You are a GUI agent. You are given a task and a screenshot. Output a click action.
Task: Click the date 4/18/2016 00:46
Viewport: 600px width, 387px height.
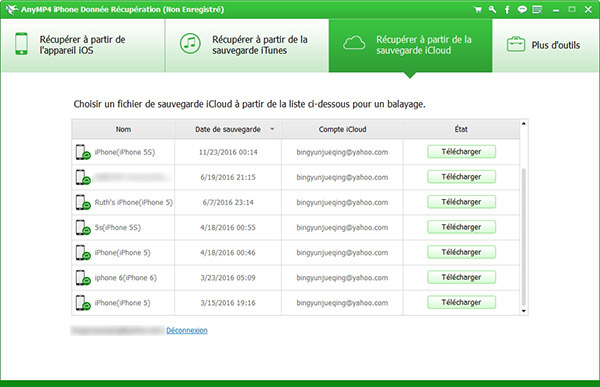(x=228, y=253)
